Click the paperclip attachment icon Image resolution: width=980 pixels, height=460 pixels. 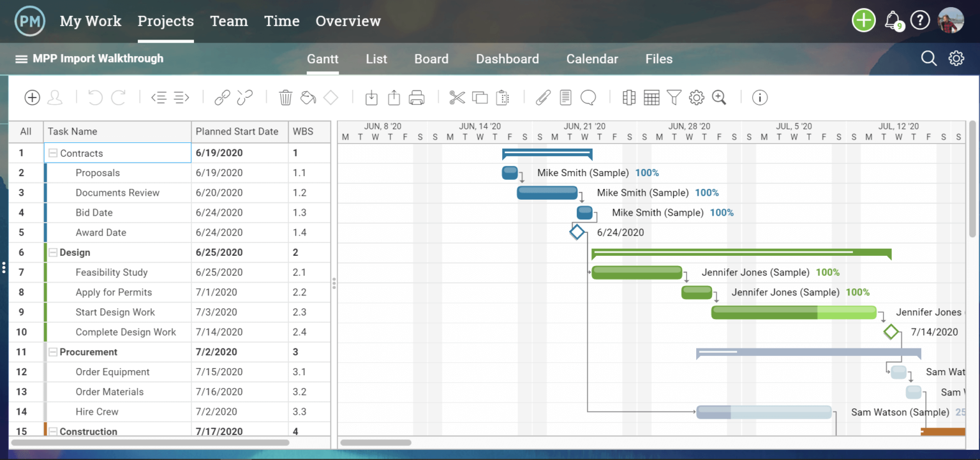pos(542,98)
